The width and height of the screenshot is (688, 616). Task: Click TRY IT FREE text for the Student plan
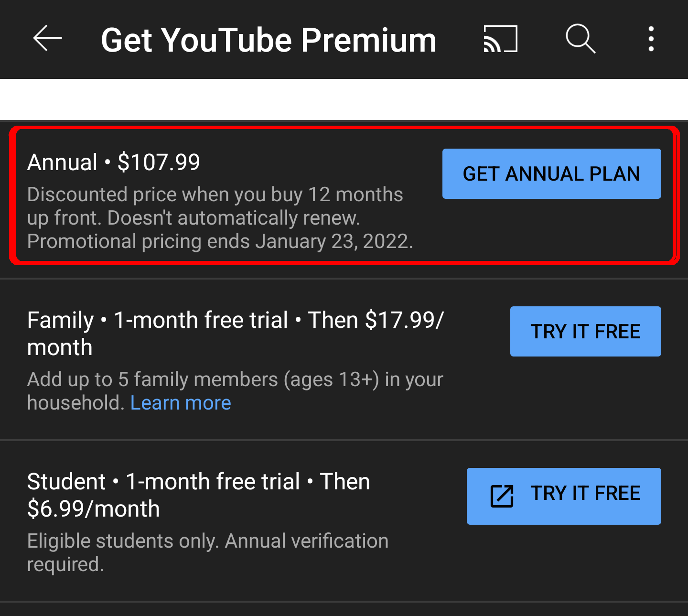tap(586, 493)
